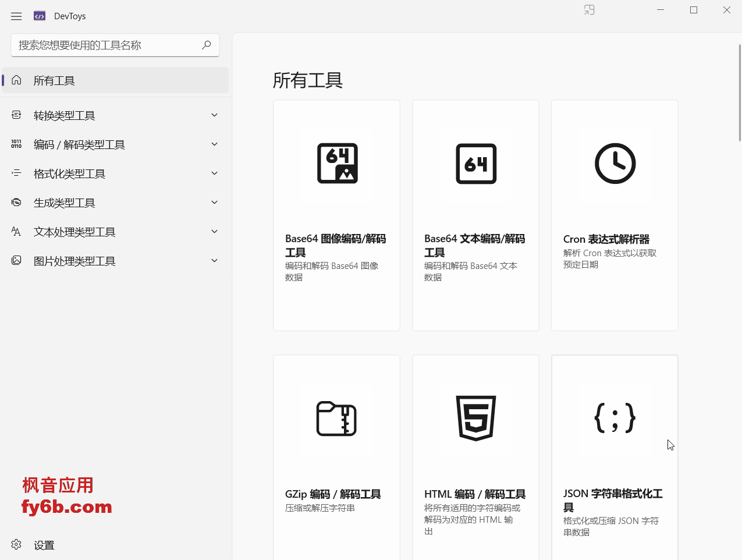Click the 所有工具 page heading
The height and width of the screenshot is (560, 742).
(308, 80)
